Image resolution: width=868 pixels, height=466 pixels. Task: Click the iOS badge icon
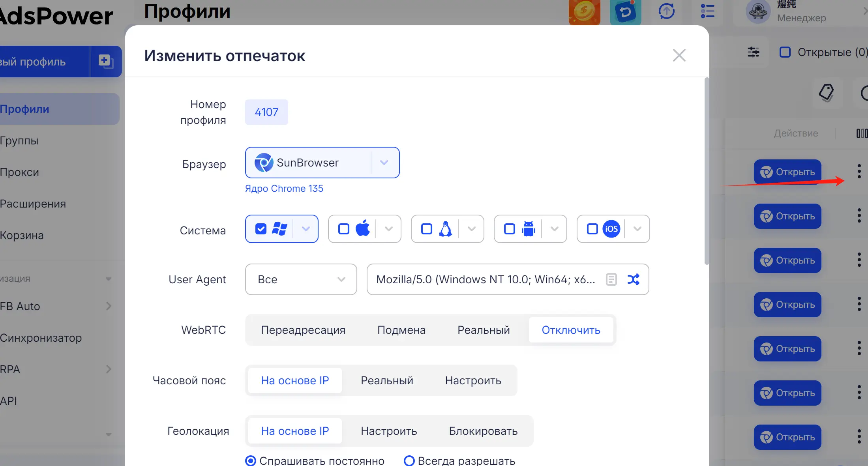[611, 229]
